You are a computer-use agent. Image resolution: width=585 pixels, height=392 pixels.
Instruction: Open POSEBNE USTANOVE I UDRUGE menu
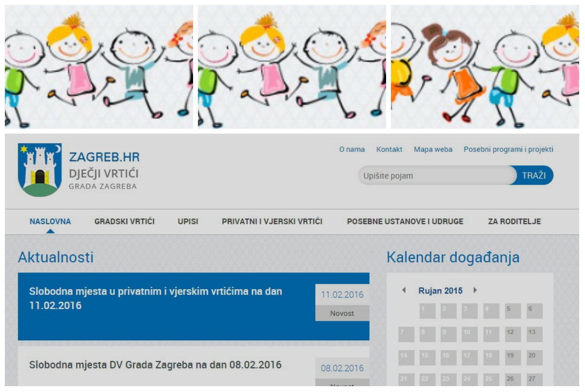pyautogui.click(x=405, y=221)
